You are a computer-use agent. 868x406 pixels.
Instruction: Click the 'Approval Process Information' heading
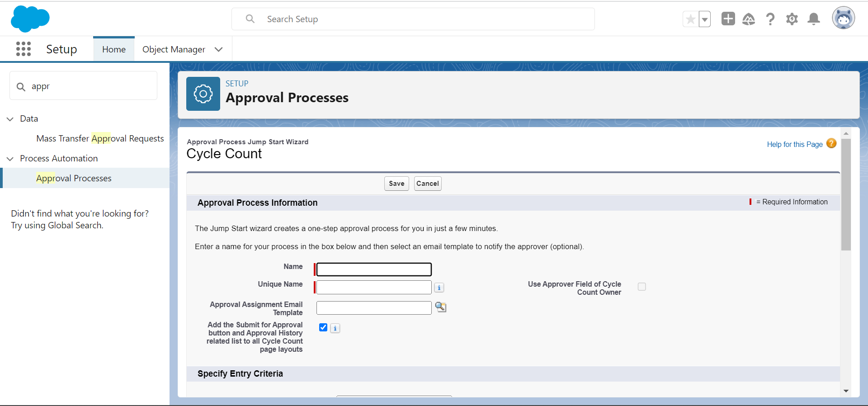[257, 203]
